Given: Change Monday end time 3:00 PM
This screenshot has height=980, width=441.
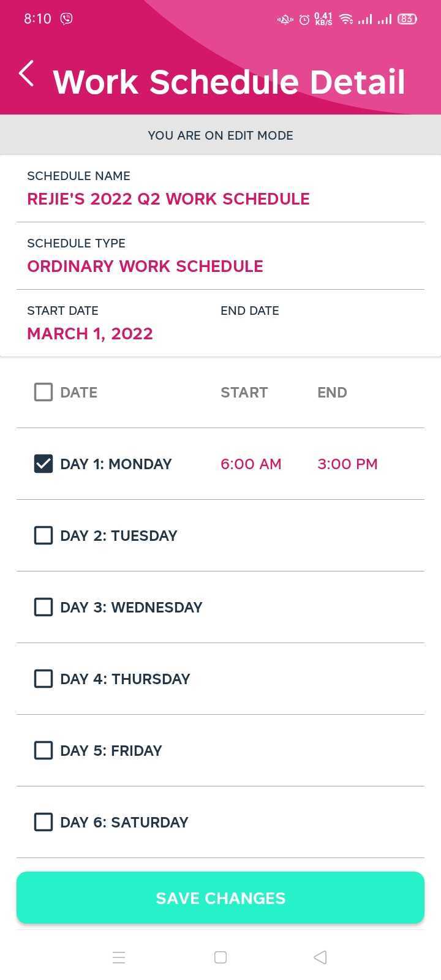Looking at the screenshot, I should [347, 464].
